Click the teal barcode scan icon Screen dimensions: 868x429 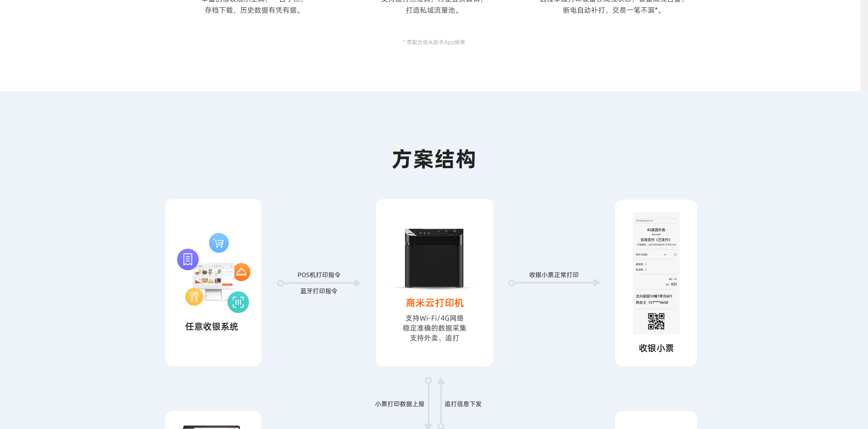click(238, 302)
